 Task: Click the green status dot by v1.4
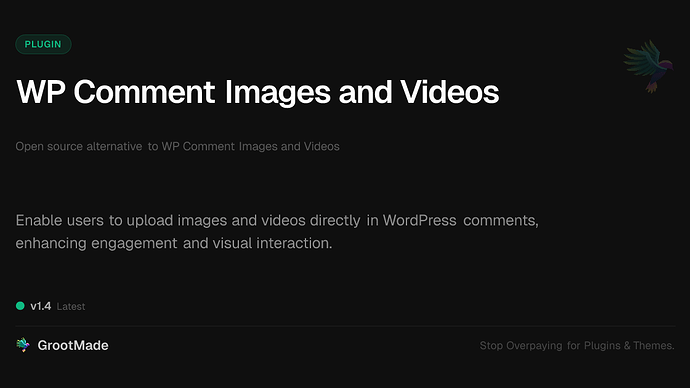(20, 306)
